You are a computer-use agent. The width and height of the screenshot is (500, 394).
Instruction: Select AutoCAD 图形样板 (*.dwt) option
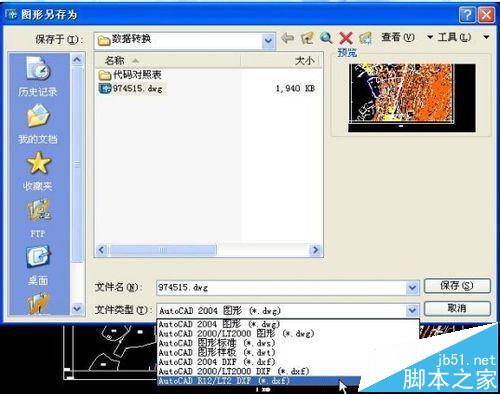pos(288,352)
